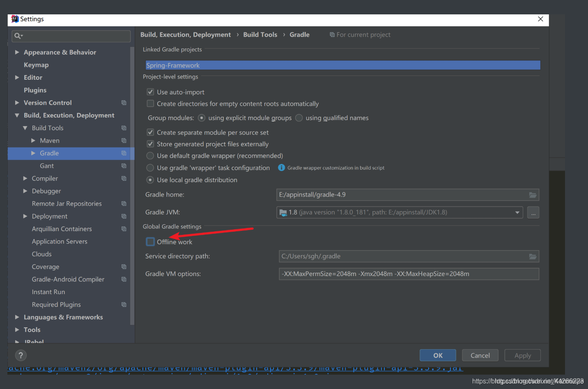Select using qualified names option

tap(299, 118)
